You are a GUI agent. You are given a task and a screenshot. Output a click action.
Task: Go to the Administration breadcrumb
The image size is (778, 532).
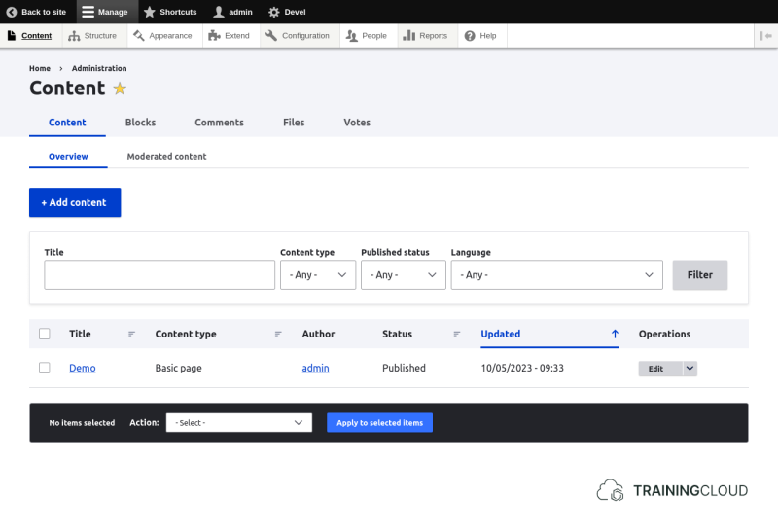(99, 68)
